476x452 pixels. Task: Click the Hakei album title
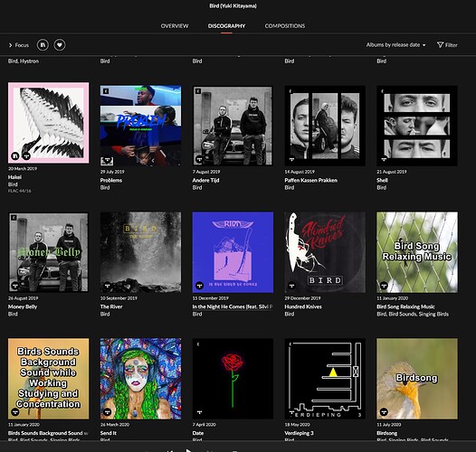click(x=14, y=177)
